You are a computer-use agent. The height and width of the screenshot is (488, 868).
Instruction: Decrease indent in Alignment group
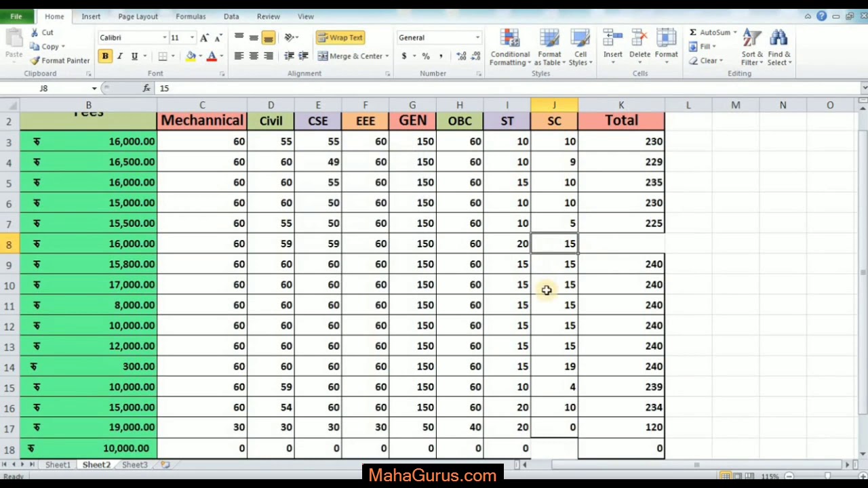(290, 56)
